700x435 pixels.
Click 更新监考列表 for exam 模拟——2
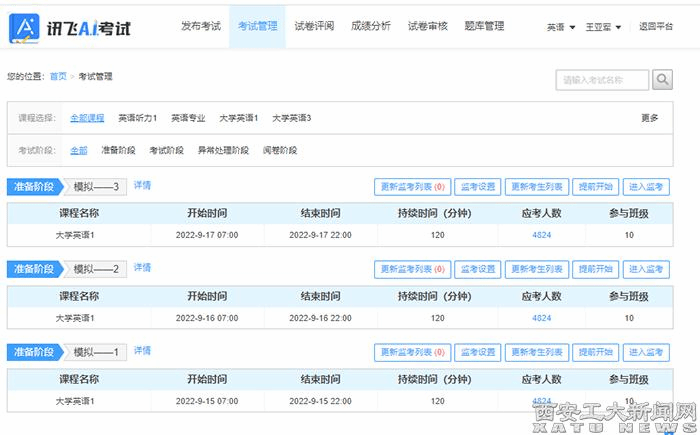click(x=411, y=269)
